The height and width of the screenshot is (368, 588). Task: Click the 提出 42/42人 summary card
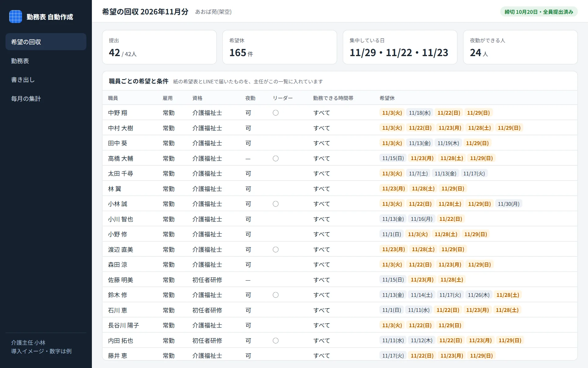159,47
